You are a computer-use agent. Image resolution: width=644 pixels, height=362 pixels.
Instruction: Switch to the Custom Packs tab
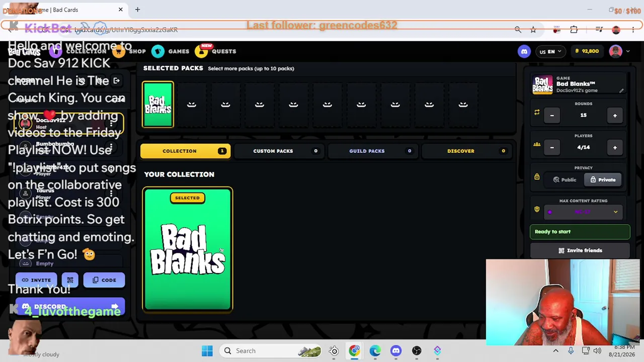coord(279,151)
